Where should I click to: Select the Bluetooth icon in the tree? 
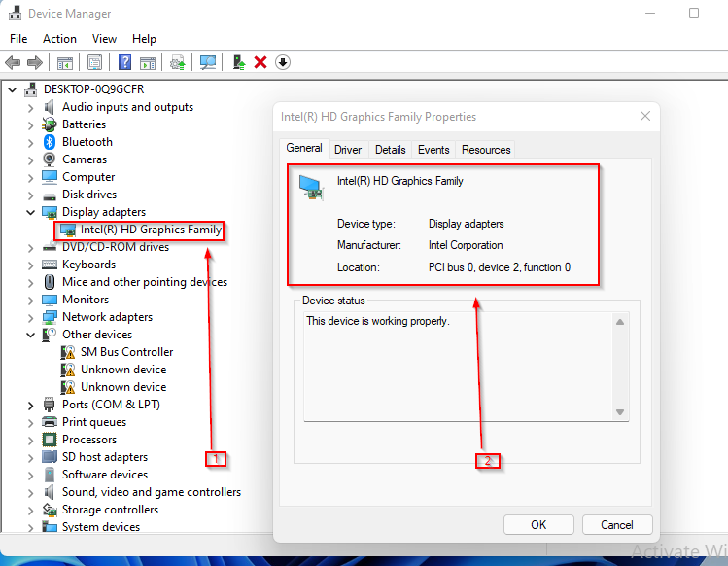tap(50, 142)
